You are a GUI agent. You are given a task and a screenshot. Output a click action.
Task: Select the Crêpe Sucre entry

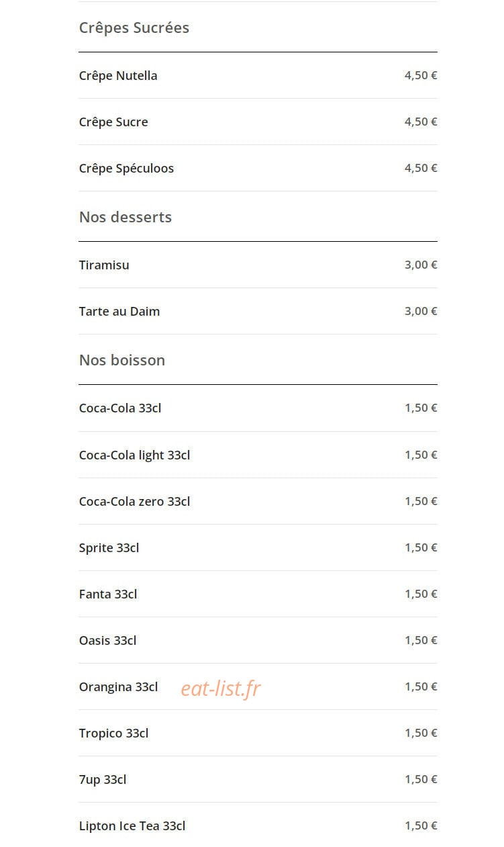[x=258, y=122]
